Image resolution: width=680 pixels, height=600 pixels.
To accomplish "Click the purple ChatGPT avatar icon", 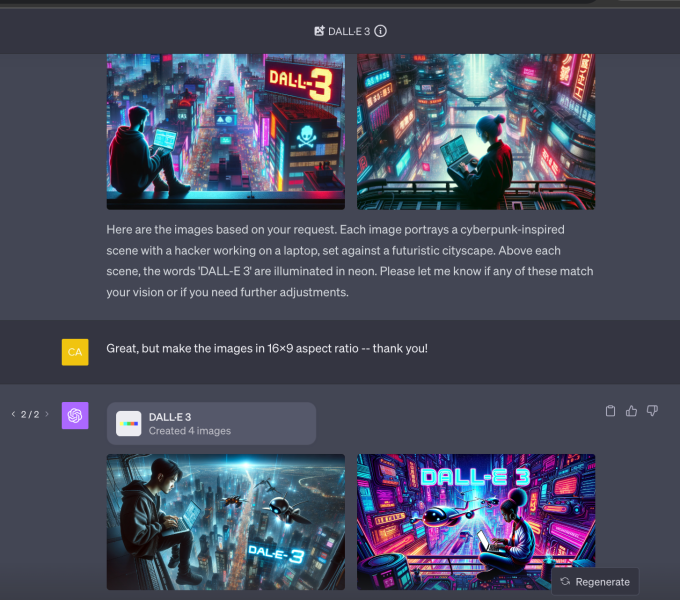I will [76, 416].
